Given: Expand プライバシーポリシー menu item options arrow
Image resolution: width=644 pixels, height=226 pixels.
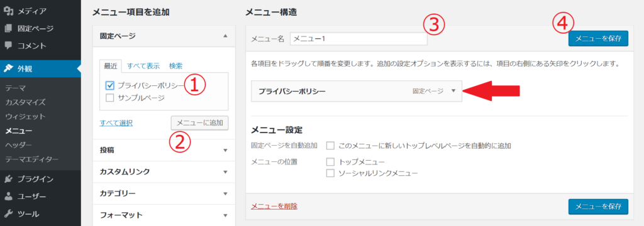Looking at the screenshot, I should (453, 91).
